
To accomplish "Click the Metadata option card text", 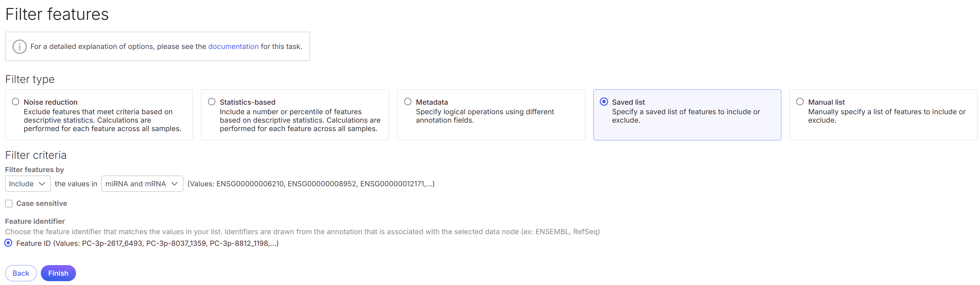I will (x=484, y=116).
